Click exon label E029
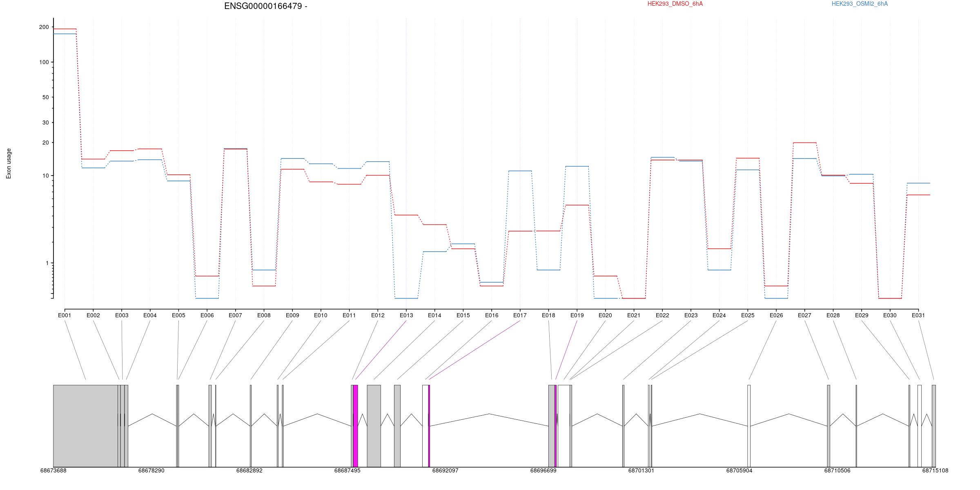Image resolution: width=980 pixels, height=490 pixels. click(862, 315)
